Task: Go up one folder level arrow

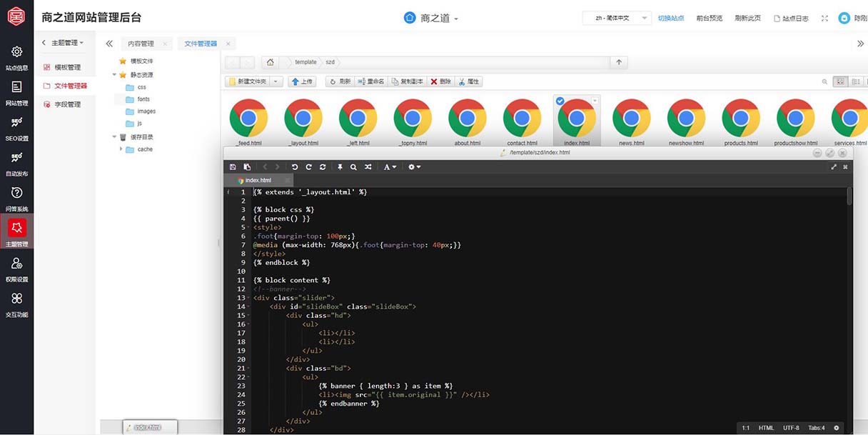Action: pos(619,62)
